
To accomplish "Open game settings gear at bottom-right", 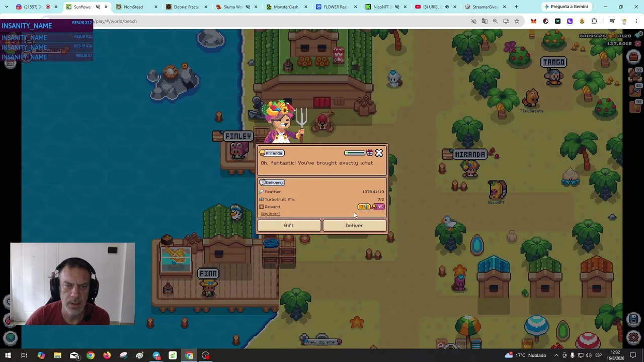I will 633,337.
